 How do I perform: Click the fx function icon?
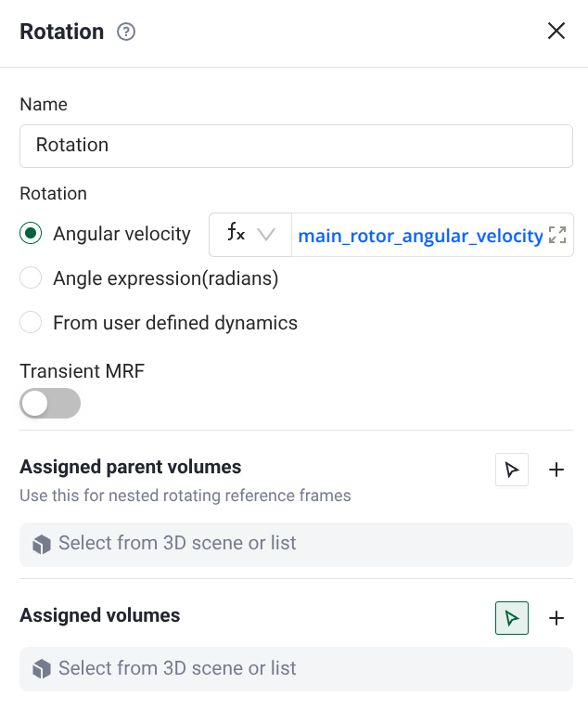(236, 235)
